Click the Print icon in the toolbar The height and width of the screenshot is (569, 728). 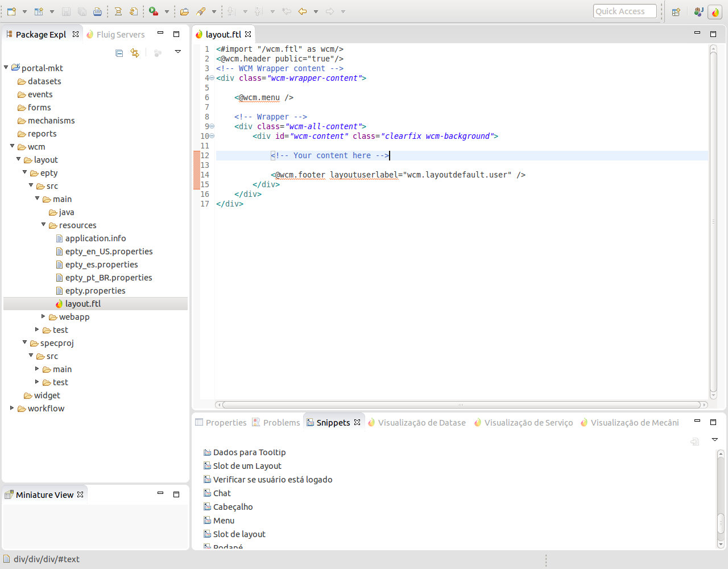tap(97, 11)
